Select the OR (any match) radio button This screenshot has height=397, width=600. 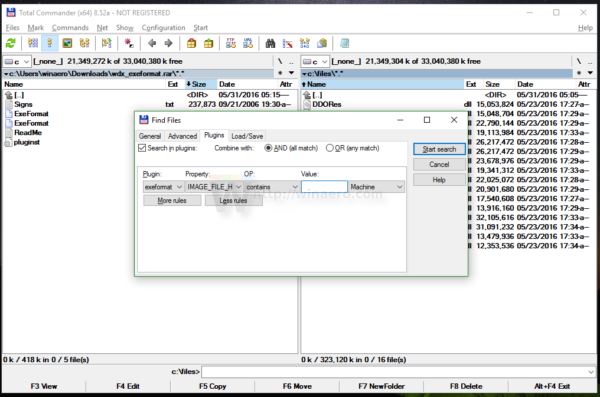click(x=329, y=148)
